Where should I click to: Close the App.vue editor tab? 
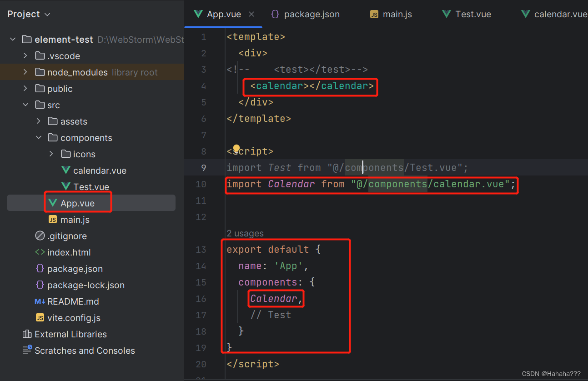251,14
